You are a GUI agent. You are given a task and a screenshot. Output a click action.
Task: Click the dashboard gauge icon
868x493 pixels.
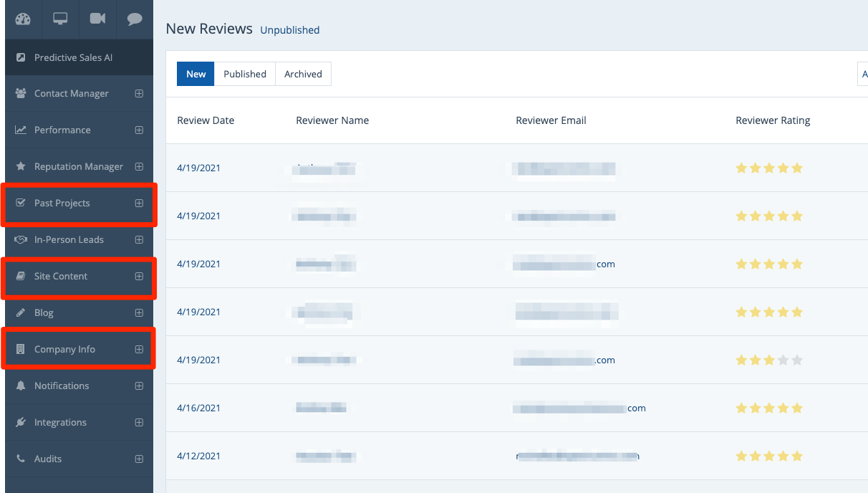pyautogui.click(x=23, y=19)
